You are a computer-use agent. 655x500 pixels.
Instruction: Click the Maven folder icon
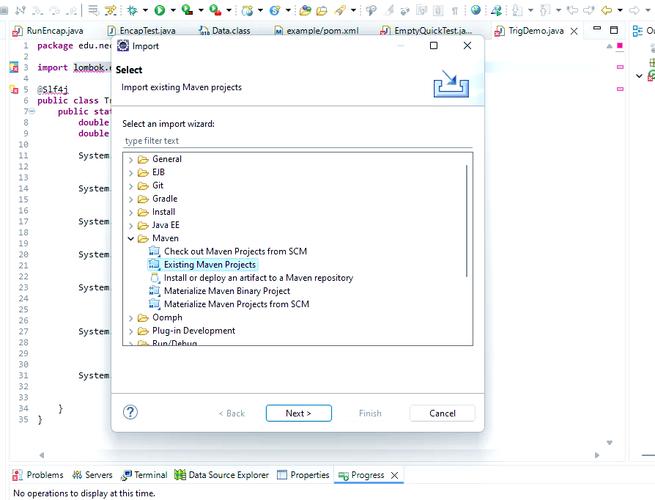[x=142, y=239]
